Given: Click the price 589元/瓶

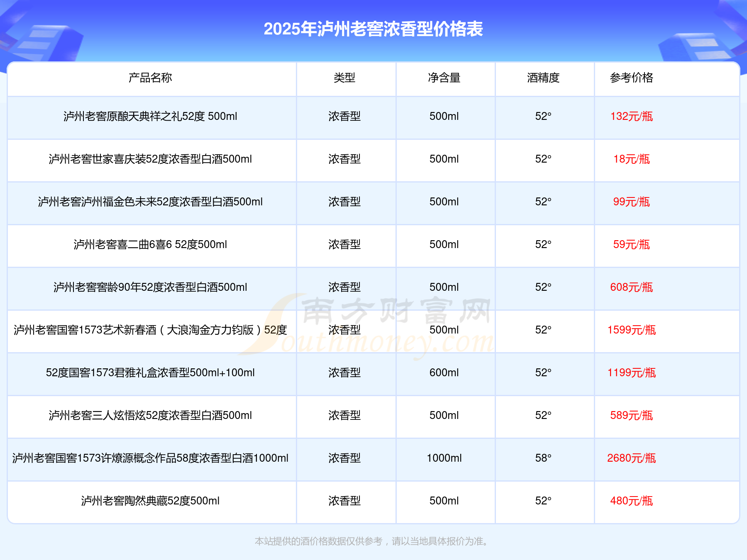Looking at the screenshot, I should (x=632, y=415).
